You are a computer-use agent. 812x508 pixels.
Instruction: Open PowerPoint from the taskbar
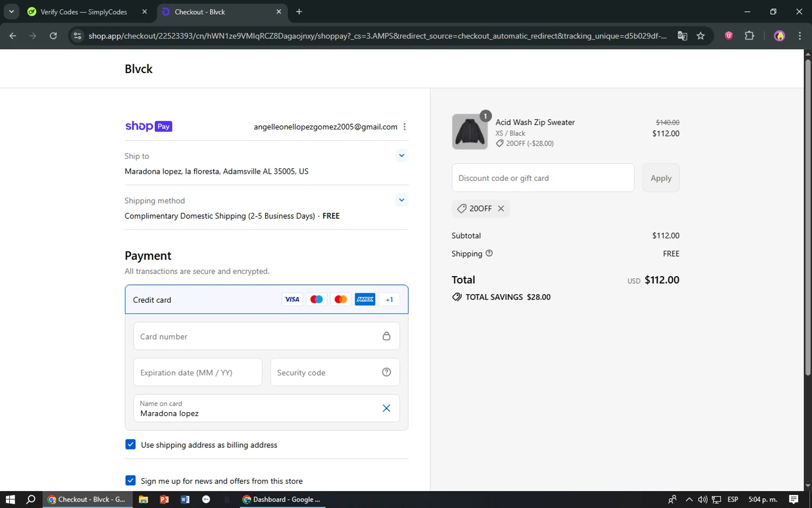coord(164,499)
